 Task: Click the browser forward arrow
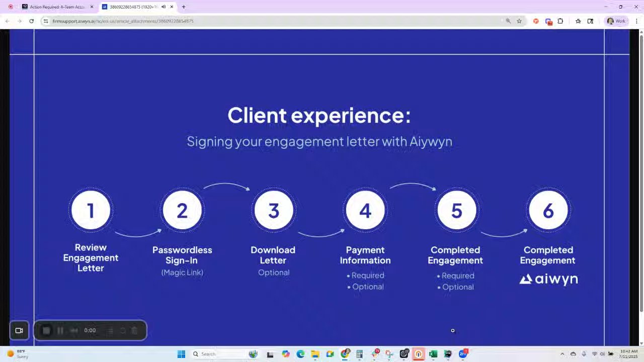pyautogui.click(x=19, y=21)
